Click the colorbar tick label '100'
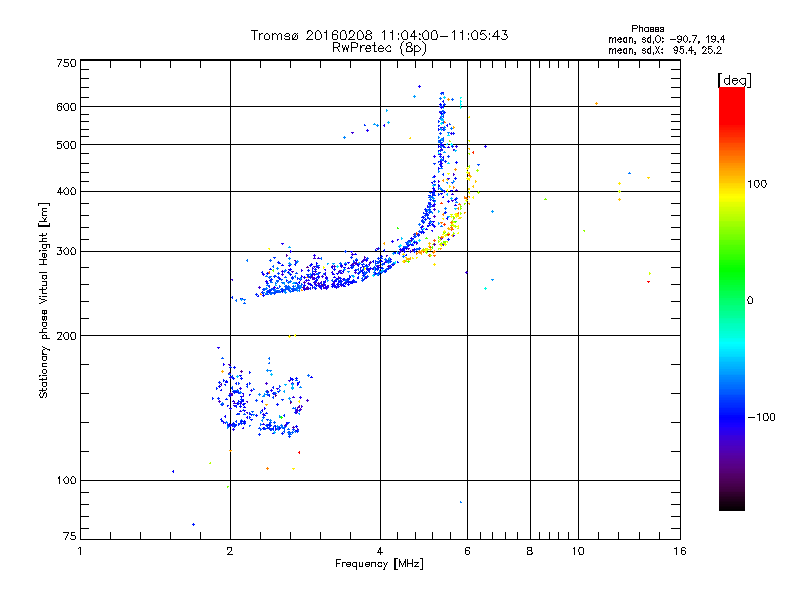 (757, 184)
